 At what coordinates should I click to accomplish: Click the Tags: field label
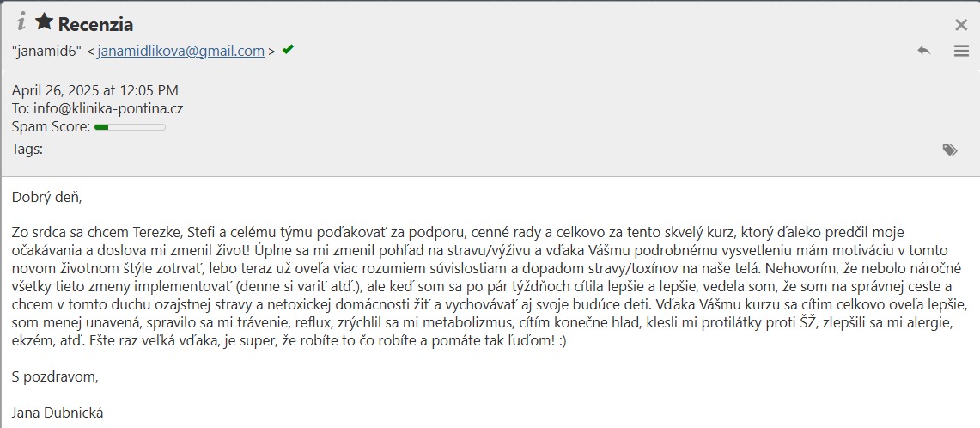[x=27, y=150]
